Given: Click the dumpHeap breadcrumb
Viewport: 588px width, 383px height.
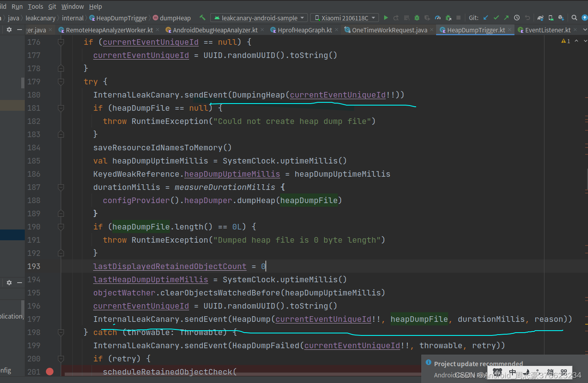Looking at the screenshot, I should click(172, 18).
